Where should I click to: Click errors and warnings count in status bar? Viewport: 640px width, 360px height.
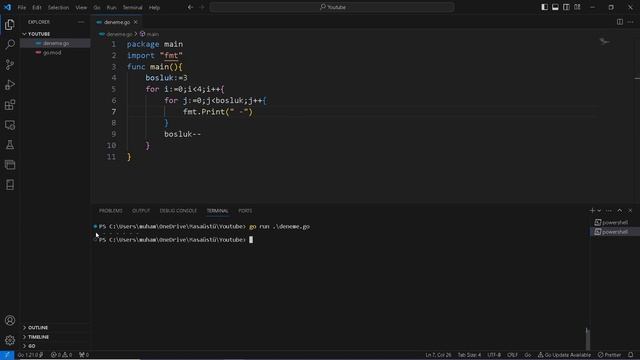tap(61, 355)
